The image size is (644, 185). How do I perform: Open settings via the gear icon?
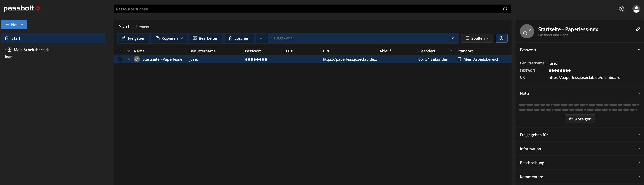tap(621, 9)
